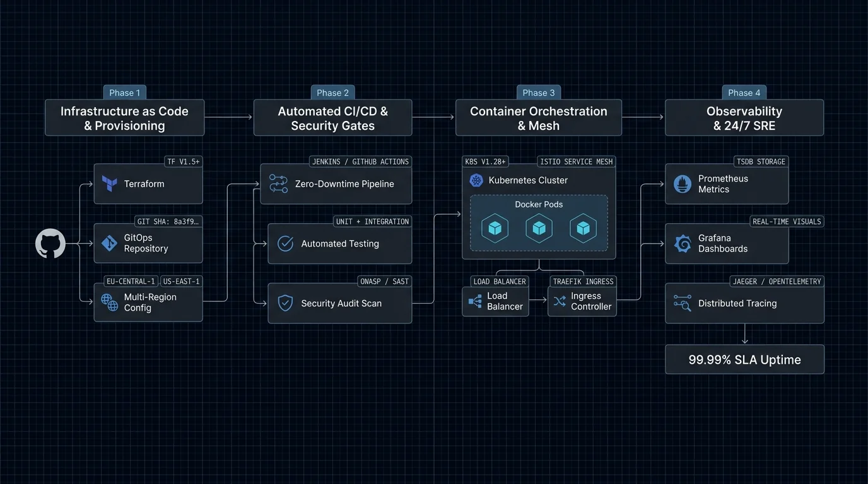The image size is (868, 484).
Task: Select the EU-CENTRAL-1 region tag
Action: [x=131, y=282]
